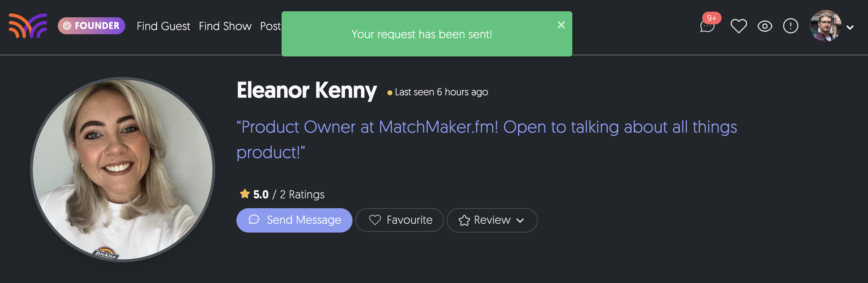Click the Eleanor Kenny name heading
Image resolution: width=868 pixels, height=283 pixels.
[307, 90]
